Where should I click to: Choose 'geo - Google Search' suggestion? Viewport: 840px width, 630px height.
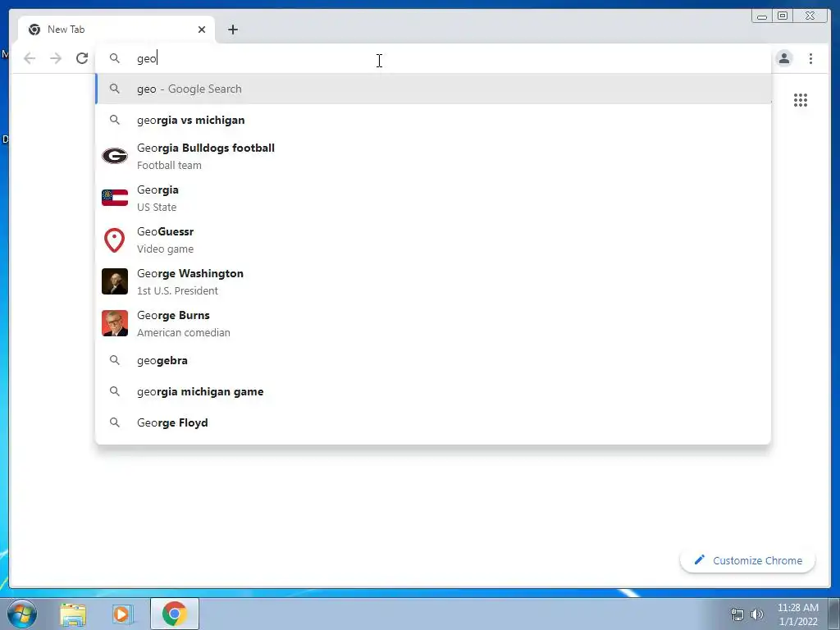(x=433, y=89)
